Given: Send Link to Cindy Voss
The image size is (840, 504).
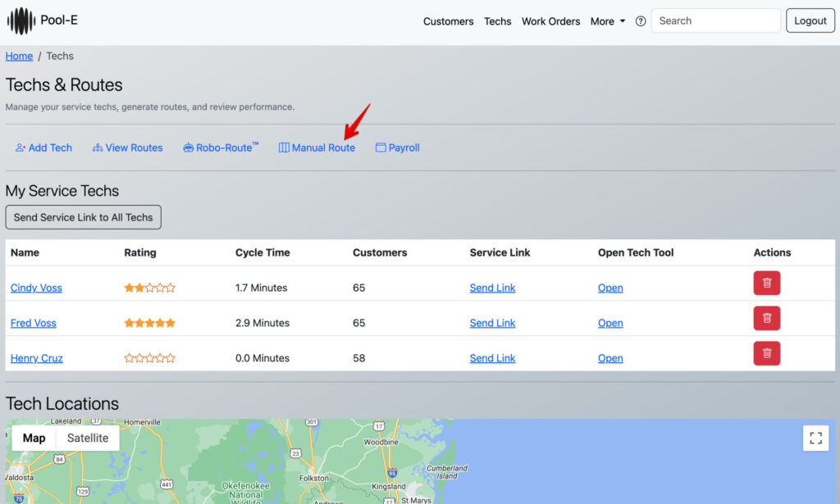Looking at the screenshot, I should (x=492, y=288).
